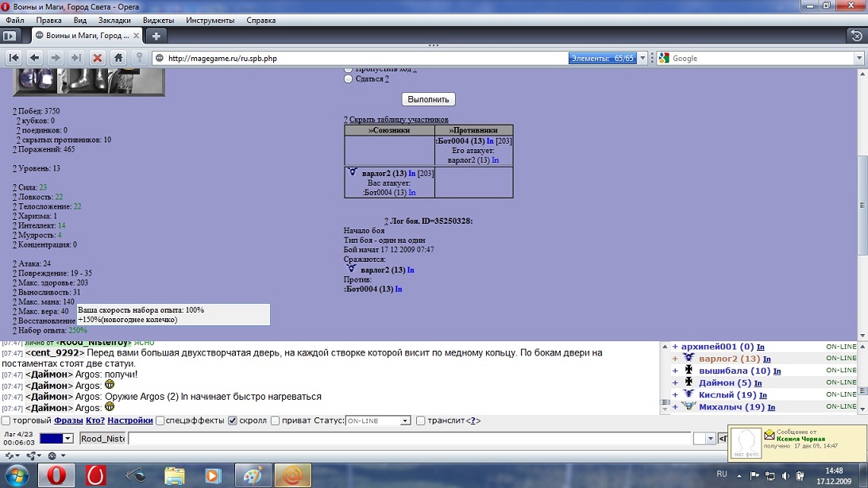
Task: Click the closed tabs trash icon
Action: point(856,36)
